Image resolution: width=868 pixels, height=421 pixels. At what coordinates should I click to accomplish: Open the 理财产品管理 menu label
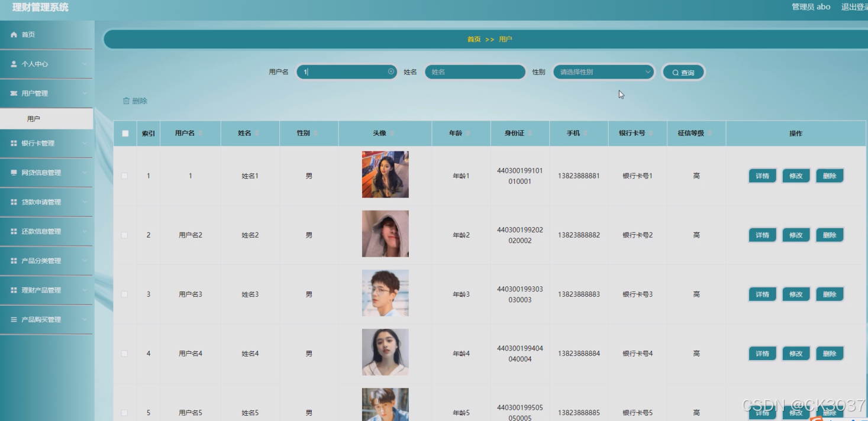point(41,290)
